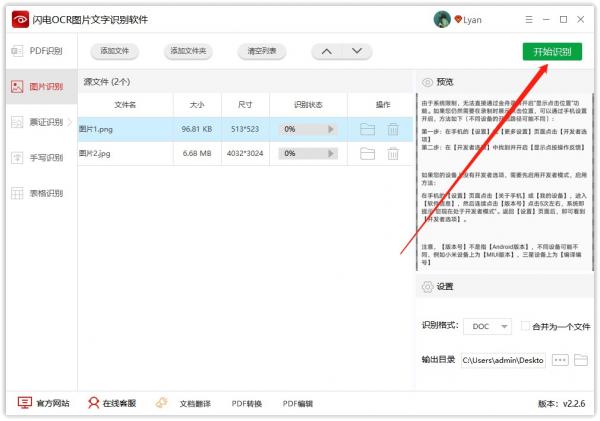Open folder icon for 图片1.png
Screen dimensions: 600x421
coord(367,129)
